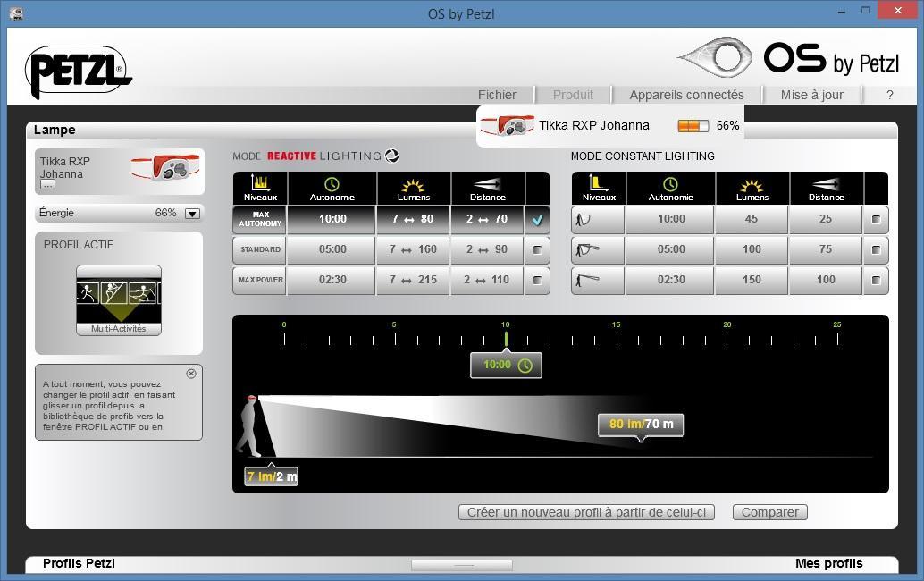The image size is (924, 581).
Task: Open the Produit menu
Action: tap(573, 95)
